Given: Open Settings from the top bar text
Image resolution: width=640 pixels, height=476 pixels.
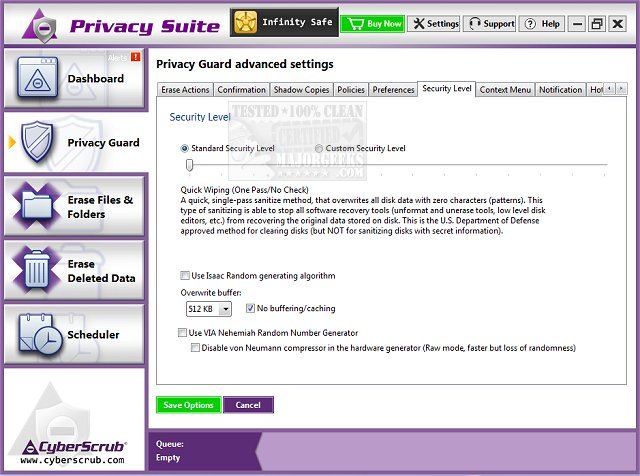Looking at the screenshot, I should 442,24.
